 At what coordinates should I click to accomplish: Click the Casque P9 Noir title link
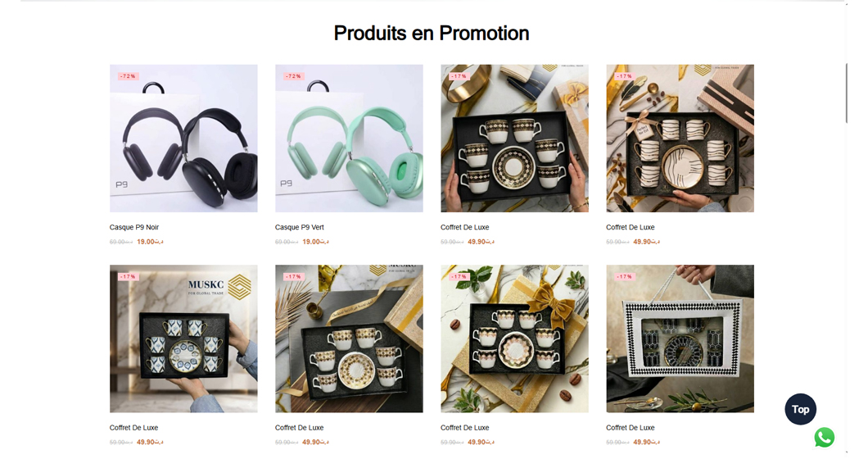click(x=134, y=227)
